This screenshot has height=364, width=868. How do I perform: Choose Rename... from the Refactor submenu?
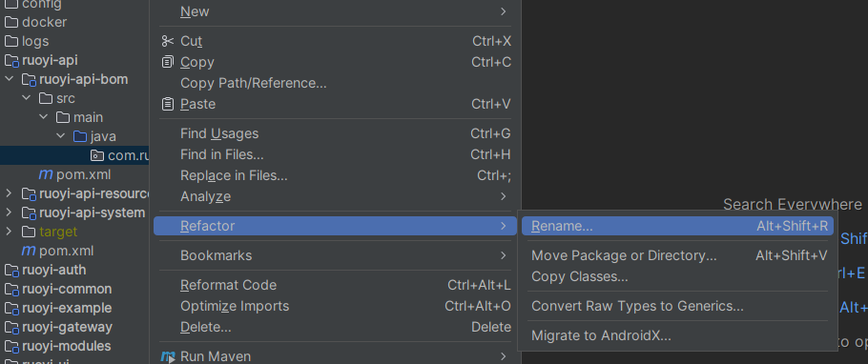pyautogui.click(x=677, y=226)
